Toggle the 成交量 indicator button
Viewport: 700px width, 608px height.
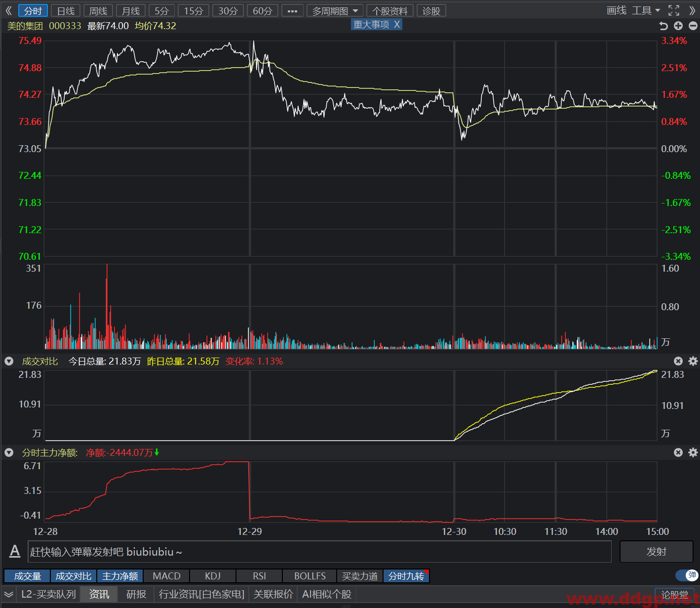[x=27, y=576]
